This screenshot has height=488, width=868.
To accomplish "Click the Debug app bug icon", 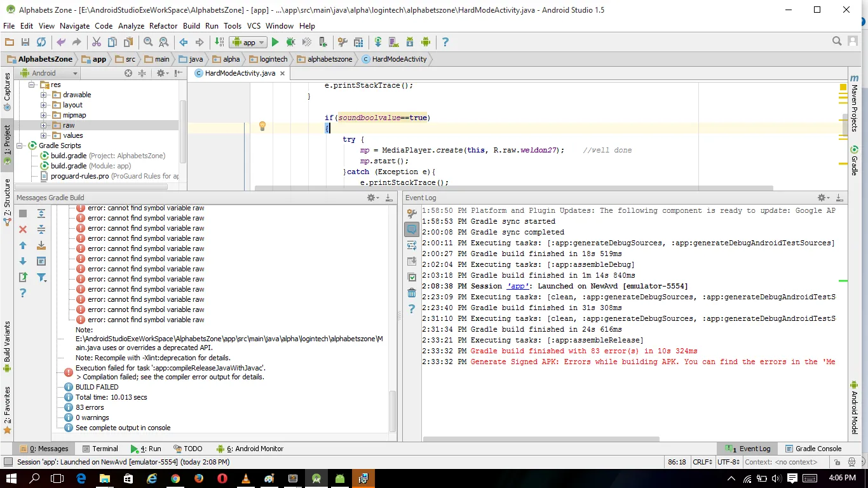I will [290, 42].
